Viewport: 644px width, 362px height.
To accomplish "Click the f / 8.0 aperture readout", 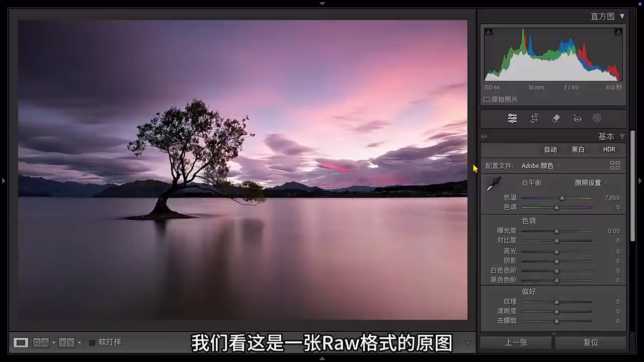I will pyautogui.click(x=571, y=87).
